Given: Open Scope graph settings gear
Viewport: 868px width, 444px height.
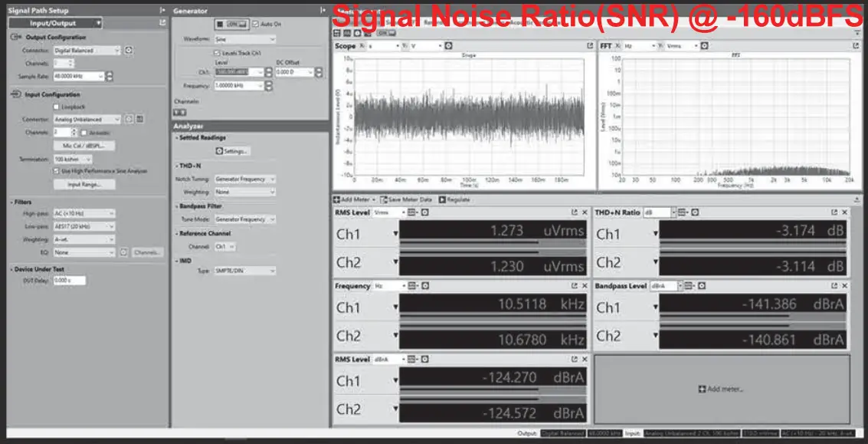Looking at the screenshot, I should tap(448, 46).
